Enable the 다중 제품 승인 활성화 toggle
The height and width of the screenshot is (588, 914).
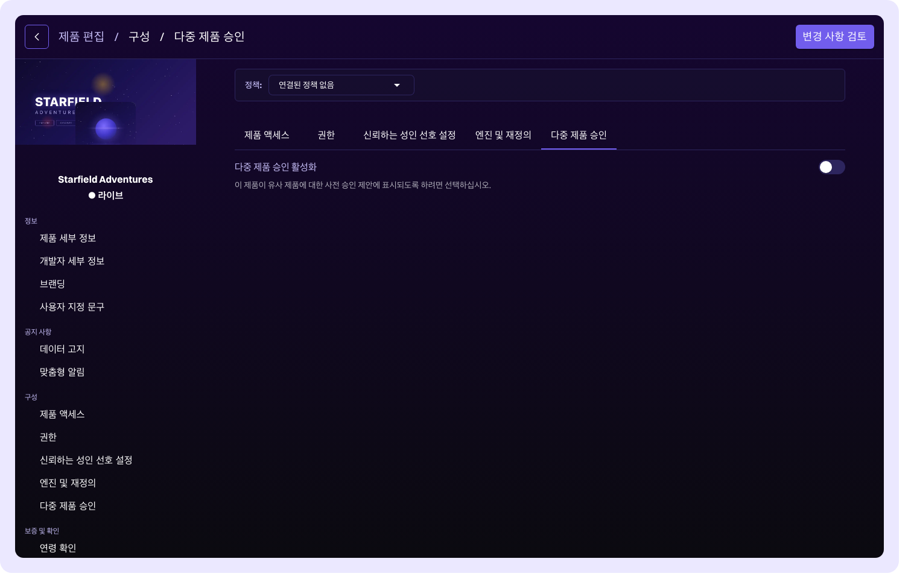coord(831,167)
